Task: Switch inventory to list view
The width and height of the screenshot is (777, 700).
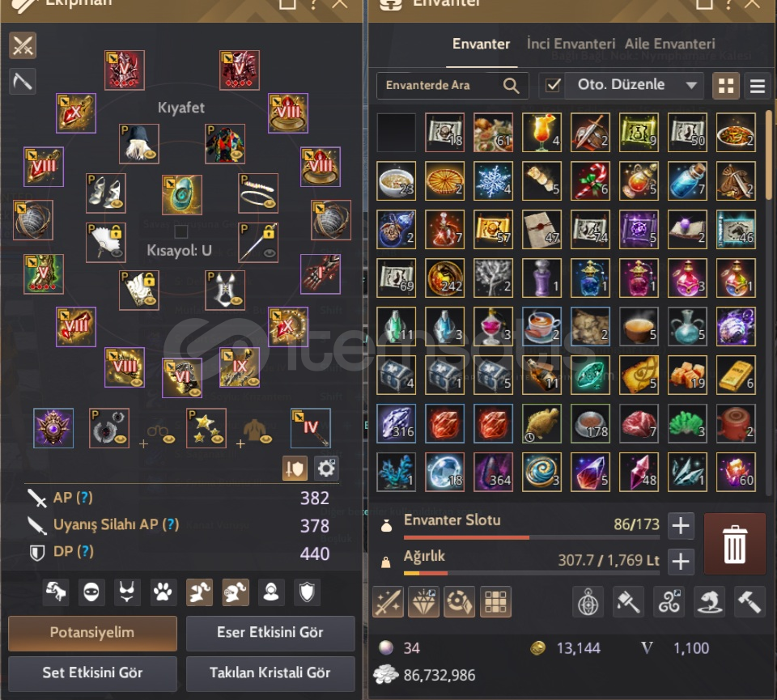Action: [x=758, y=86]
